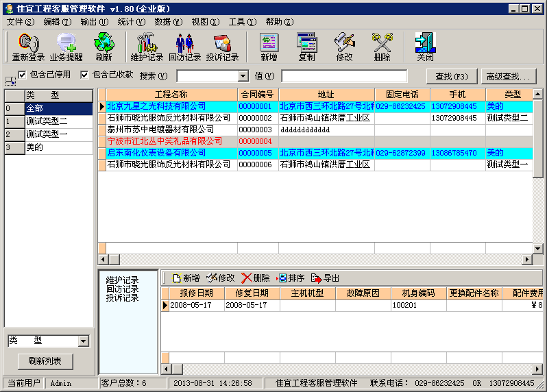Screen dimensions: 547x392
Task: Click 排序 sort in record toolbar
Action: click(x=290, y=278)
